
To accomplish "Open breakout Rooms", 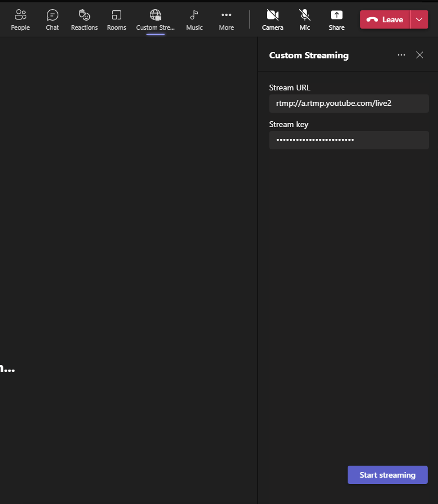I will point(117,19).
